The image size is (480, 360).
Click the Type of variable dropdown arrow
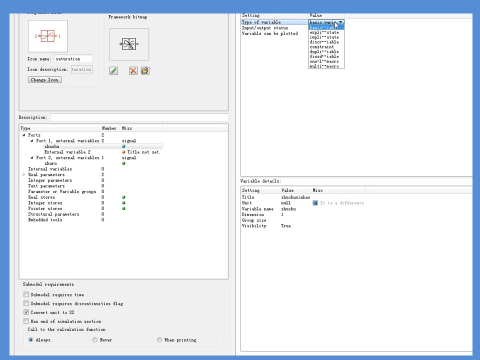(x=340, y=22)
